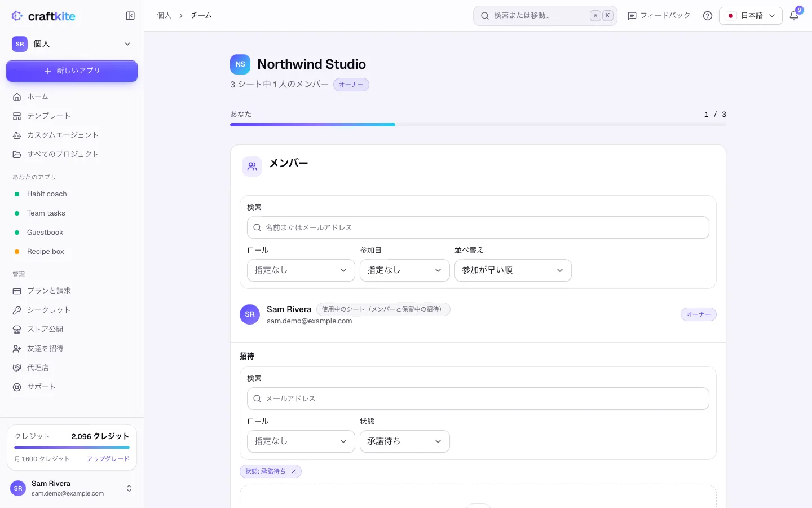Open ストア公開 page

pyautogui.click(x=72, y=329)
